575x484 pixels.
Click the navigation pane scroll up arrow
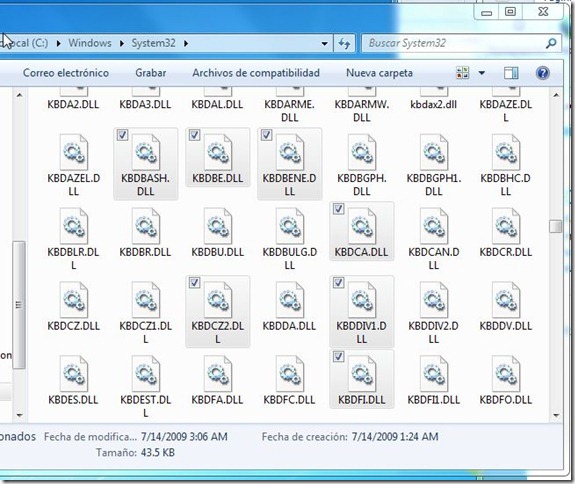point(19,95)
